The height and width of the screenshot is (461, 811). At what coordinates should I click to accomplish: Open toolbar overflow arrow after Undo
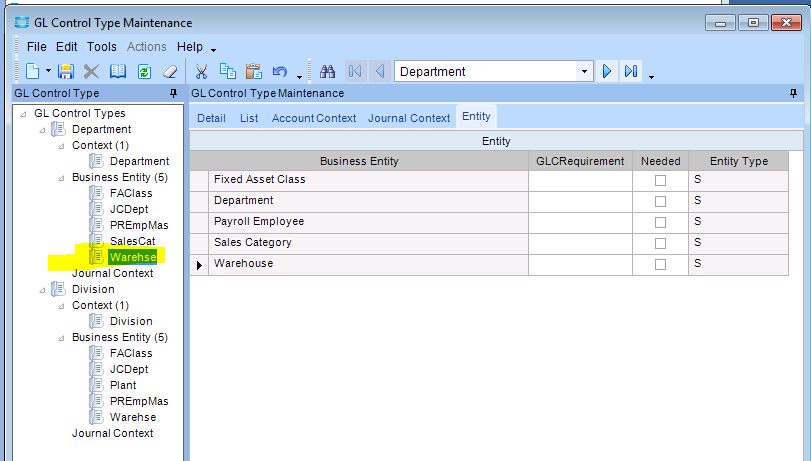click(x=299, y=77)
